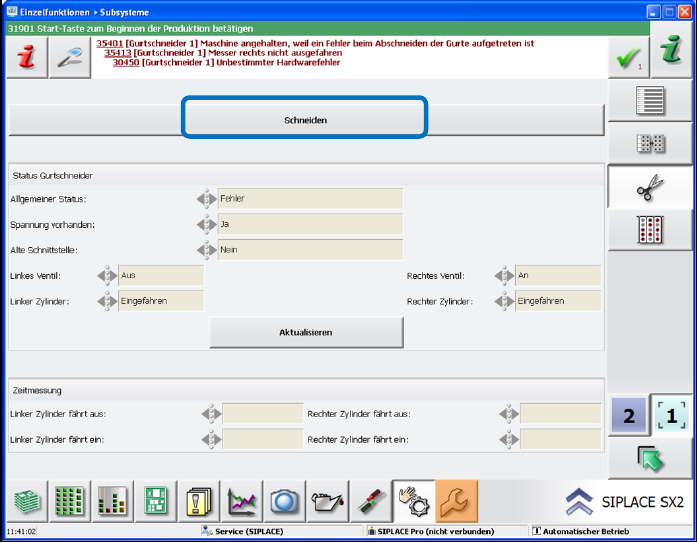697x542 pixels.
Task: Select placement area 1 button
Action: click(672, 415)
